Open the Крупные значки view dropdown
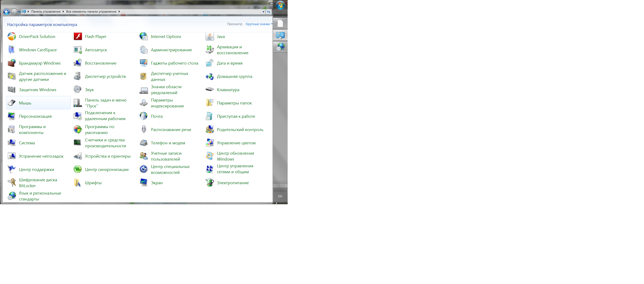Screen dimensions: 644x284 [x=259, y=24]
